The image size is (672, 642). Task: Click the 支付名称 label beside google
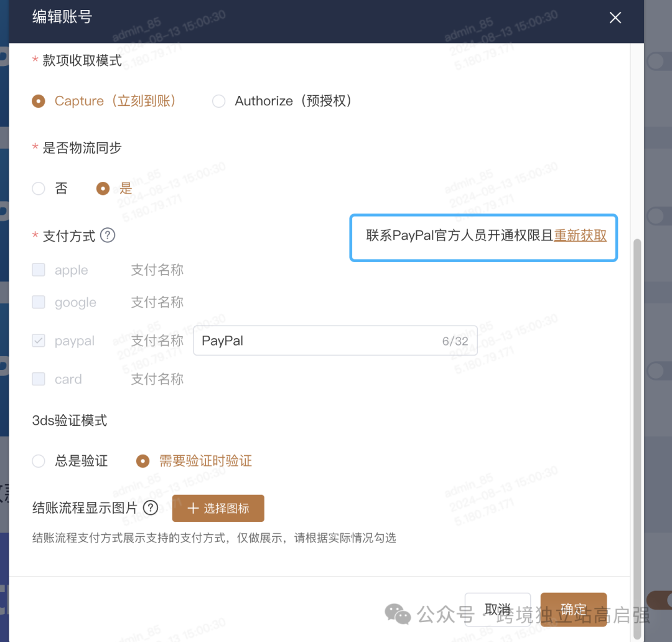[x=157, y=302]
